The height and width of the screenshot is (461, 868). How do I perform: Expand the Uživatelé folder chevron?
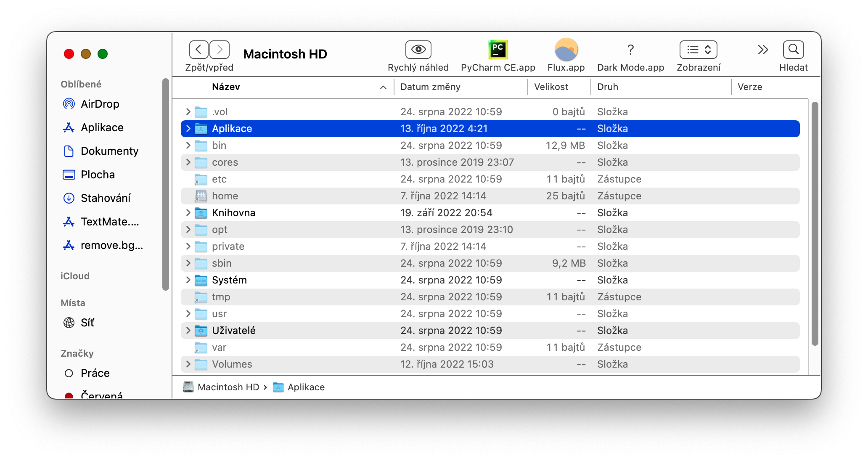tap(188, 331)
